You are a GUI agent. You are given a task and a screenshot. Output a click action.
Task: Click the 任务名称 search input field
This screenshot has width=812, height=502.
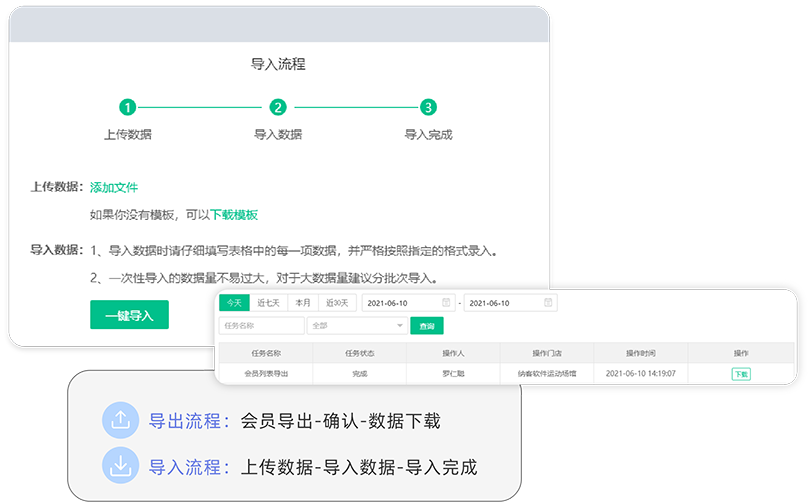pyautogui.click(x=261, y=325)
